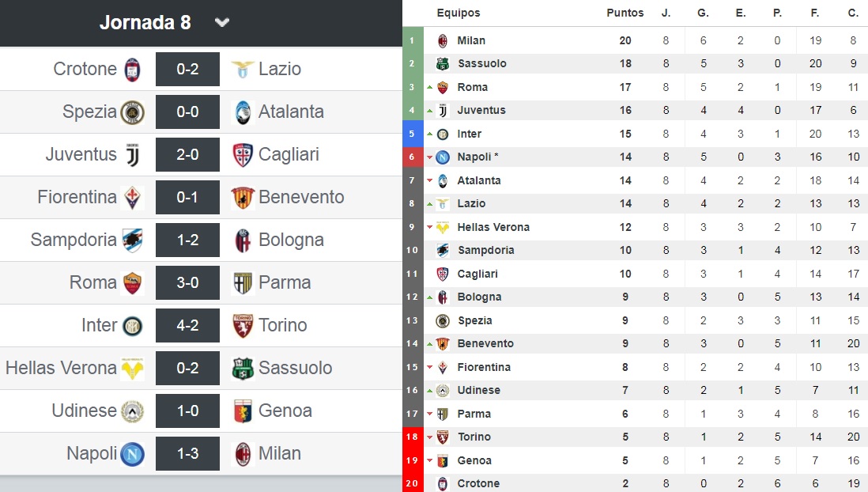868x492 pixels.
Task: Click the Udinese row in the standings
Action: [x=635, y=391]
